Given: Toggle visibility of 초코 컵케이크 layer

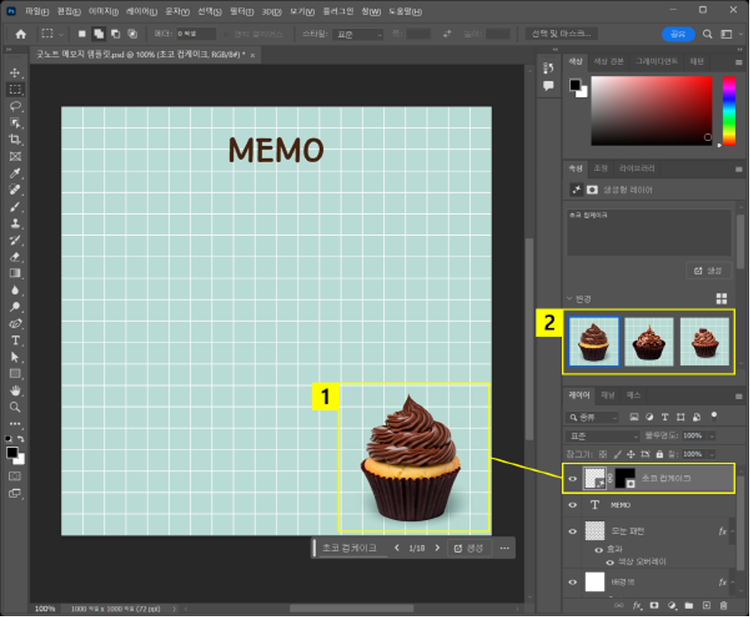Looking at the screenshot, I should 573,479.
